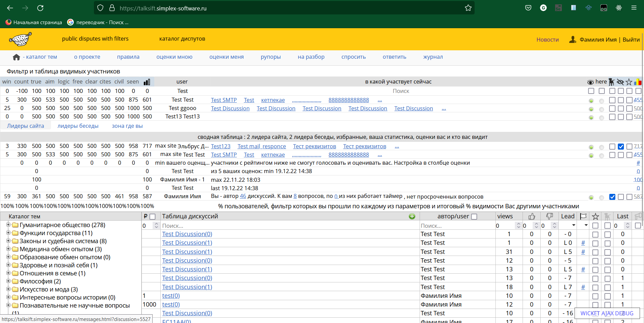
Task: Click the padlock site info icon
Action: [112, 8]
